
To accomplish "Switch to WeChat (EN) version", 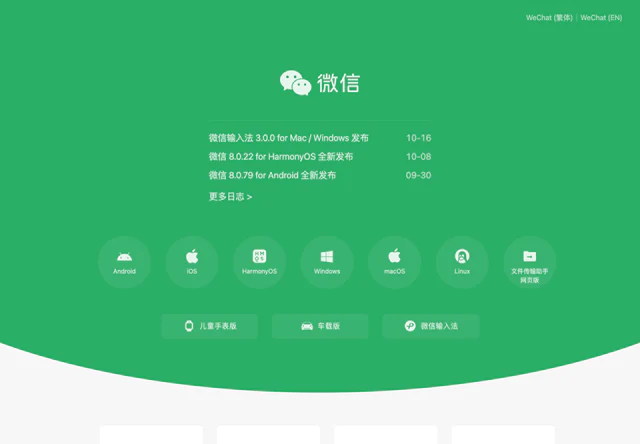I will pos(601,18).
